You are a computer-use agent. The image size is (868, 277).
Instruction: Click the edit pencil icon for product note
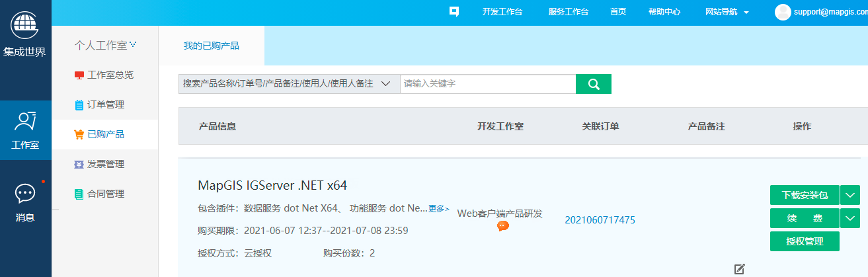[x=740, y=268]
